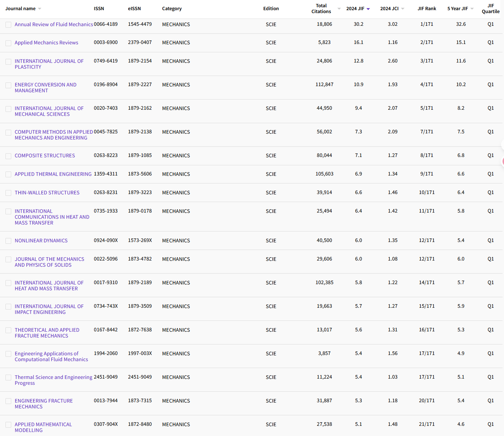Sort by Journal name arrow
The height and width of the screenshot is (436, 504).
tap(40, 9)
